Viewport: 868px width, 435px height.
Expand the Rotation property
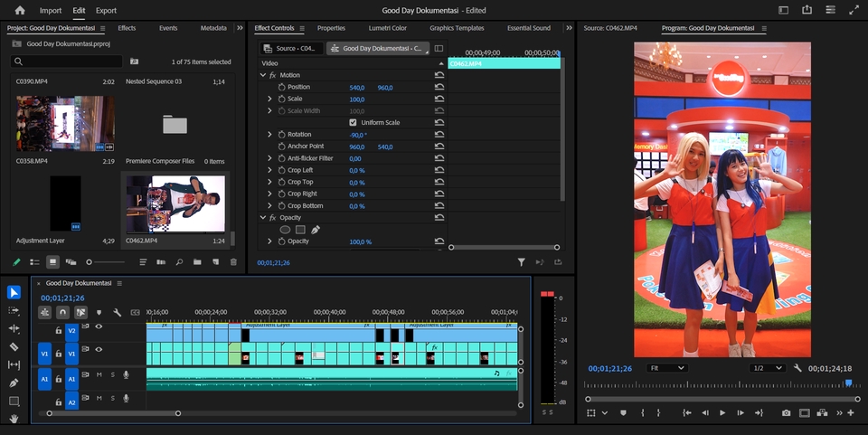[x=269, y=135]
